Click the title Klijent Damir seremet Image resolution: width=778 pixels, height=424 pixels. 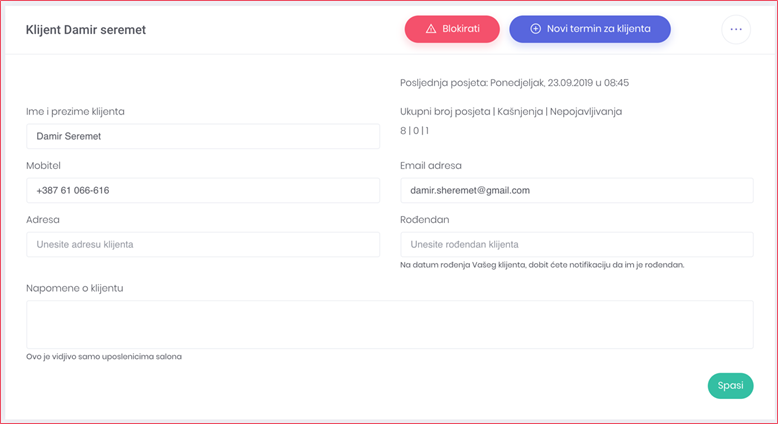coord(86,30)
